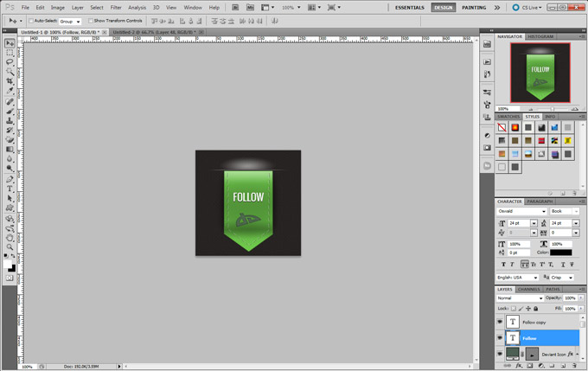
Task: Open the Book font style dropdown
Action: (565, 211)
